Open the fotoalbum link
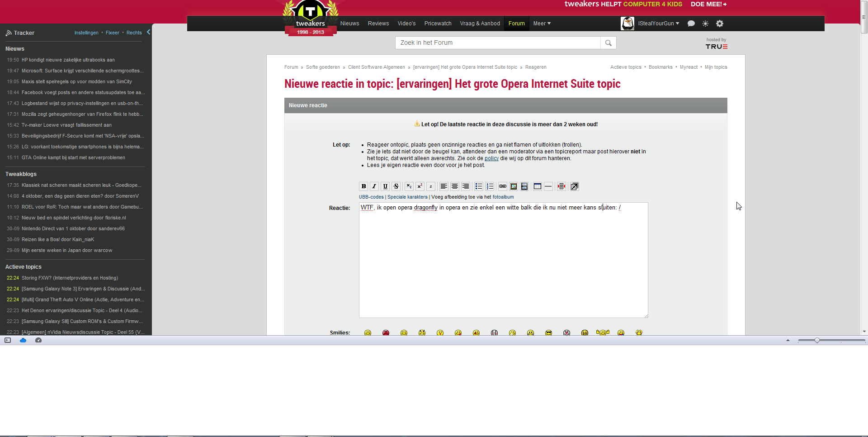Viewport: 868px width, 437px height. click(x=503, y=197)
